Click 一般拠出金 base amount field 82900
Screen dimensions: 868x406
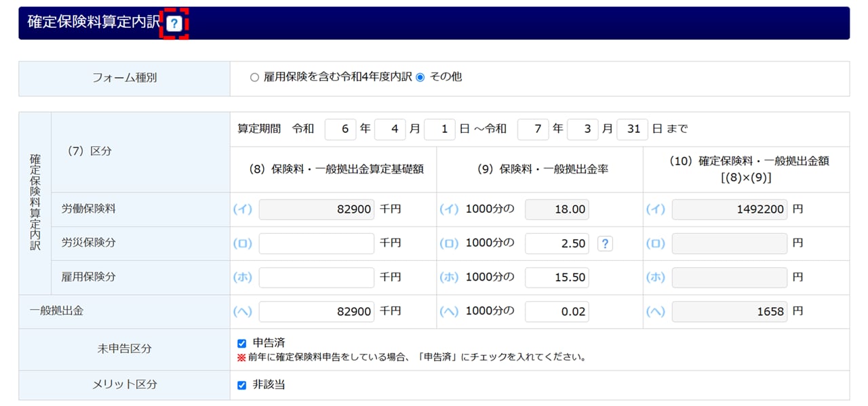coord(317,312)
